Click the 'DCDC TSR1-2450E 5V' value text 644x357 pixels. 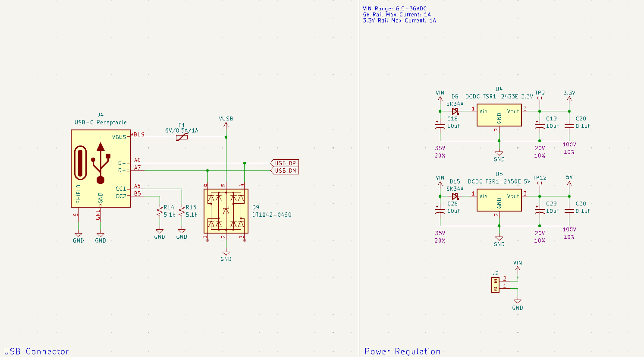499,182
